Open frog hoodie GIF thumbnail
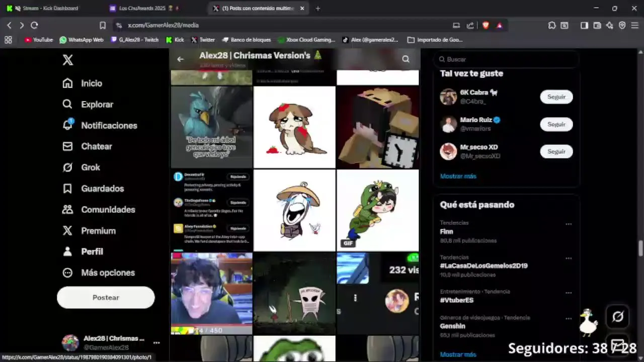 378,210
